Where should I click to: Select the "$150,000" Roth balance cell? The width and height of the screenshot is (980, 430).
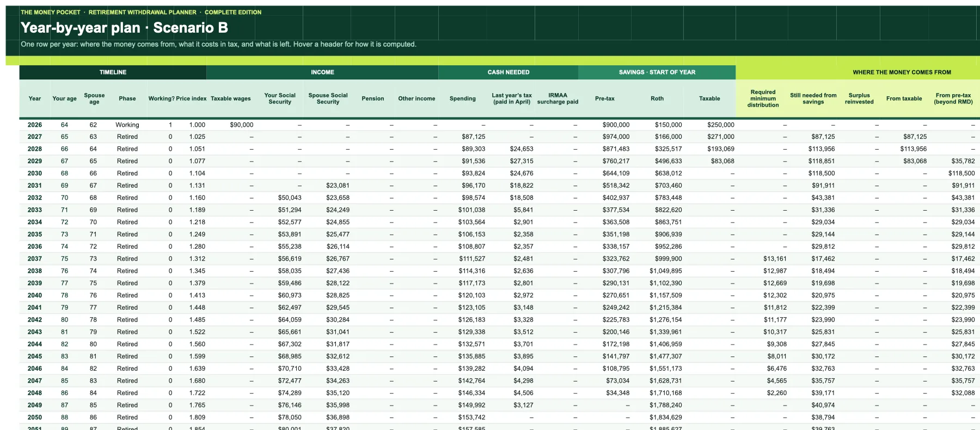tap(668, 125)
